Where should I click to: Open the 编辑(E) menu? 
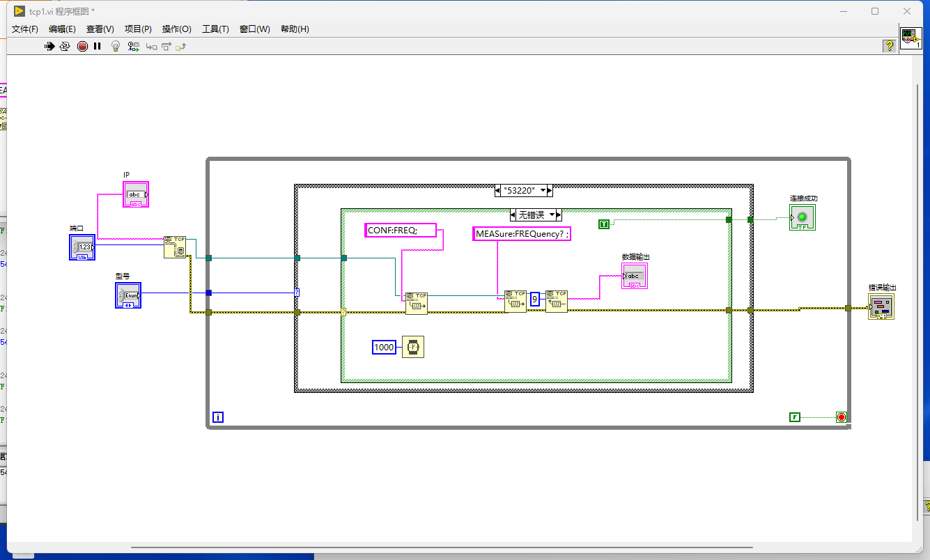[x=62, y=29]
